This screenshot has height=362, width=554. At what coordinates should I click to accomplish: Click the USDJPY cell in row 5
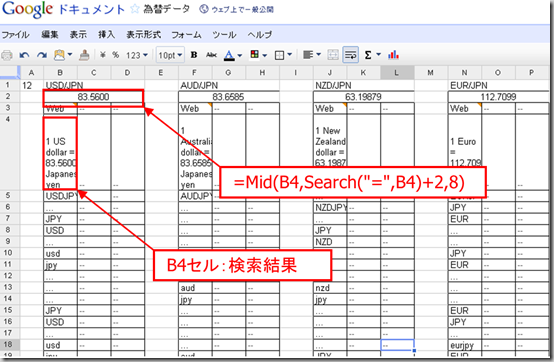pos(60,196)
